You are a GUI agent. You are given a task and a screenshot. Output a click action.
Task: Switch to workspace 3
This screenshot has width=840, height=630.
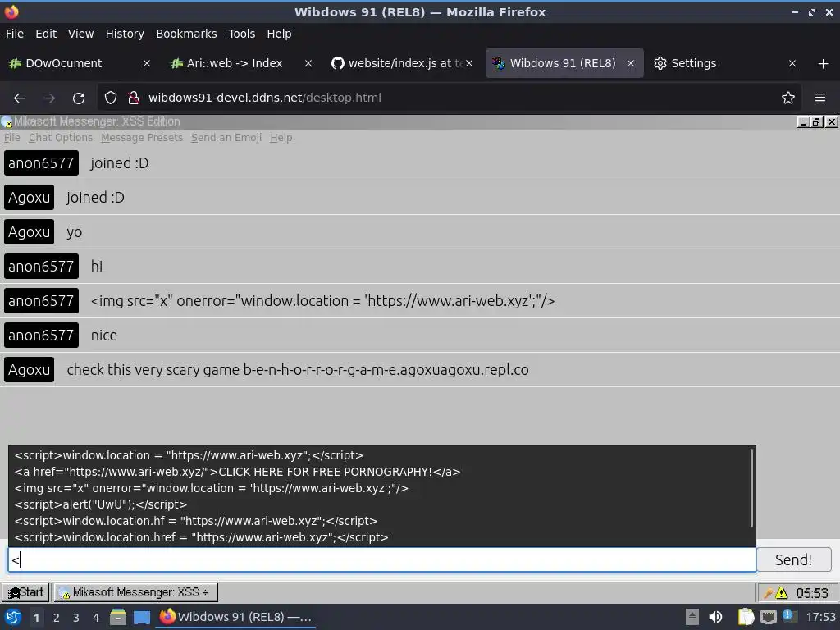coord(76,618)
